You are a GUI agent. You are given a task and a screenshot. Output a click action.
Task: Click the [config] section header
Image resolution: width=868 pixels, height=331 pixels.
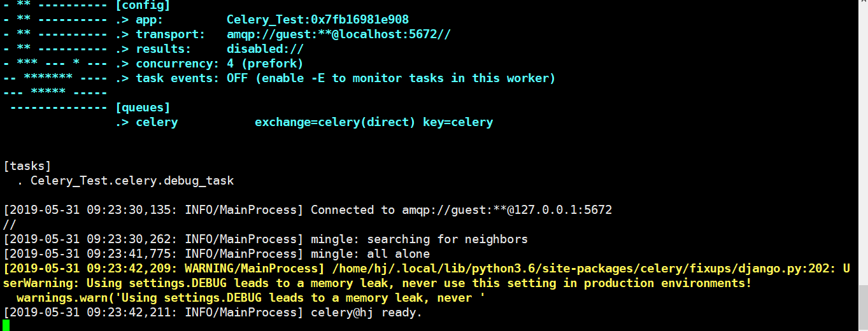[x=143, y=5]
